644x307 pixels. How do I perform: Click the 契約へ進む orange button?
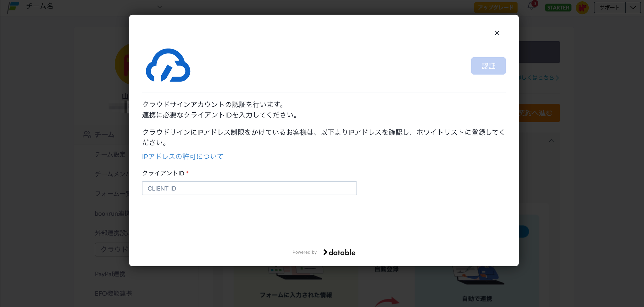(x=539, y=113)
